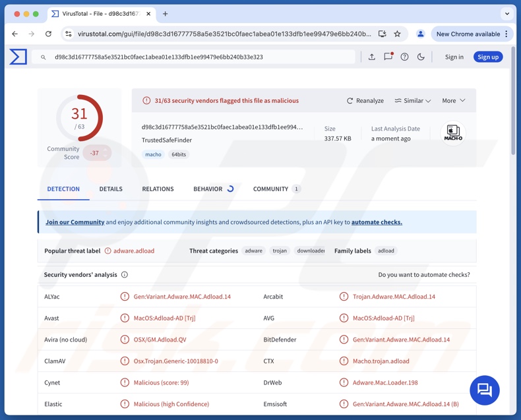The height and width of the screenshot is (420, 521).
Task: Click OSX/GM.Adload.QV detection text
Action: click(x=160, y=340)
